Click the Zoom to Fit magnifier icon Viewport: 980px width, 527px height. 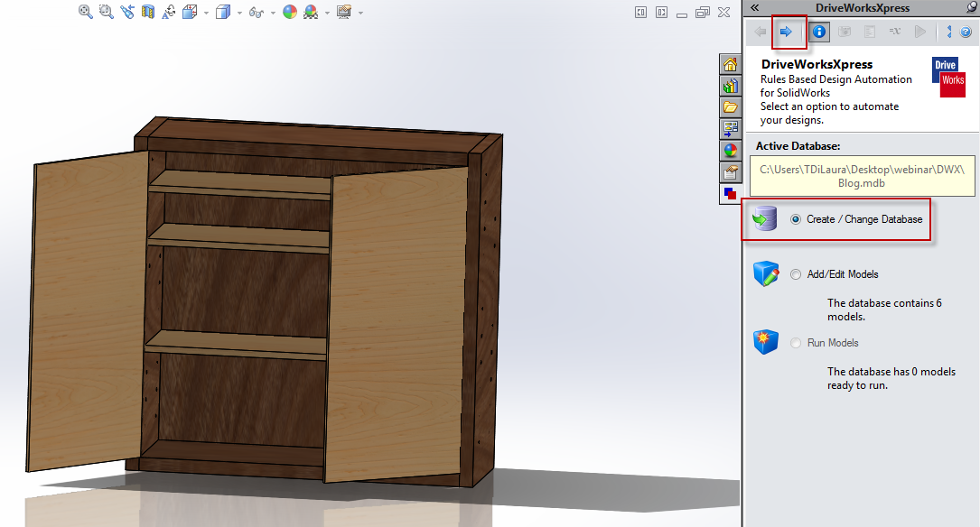(x=86, y=12)
